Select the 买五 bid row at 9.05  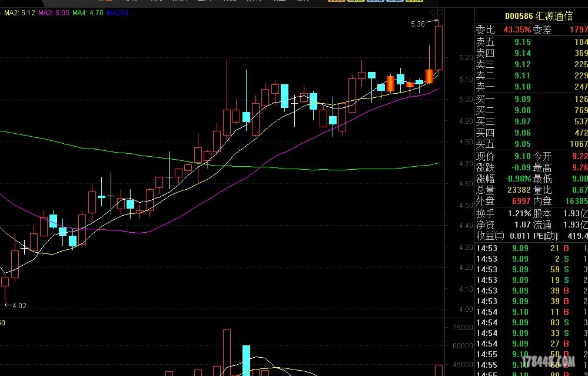coord(531,144)
